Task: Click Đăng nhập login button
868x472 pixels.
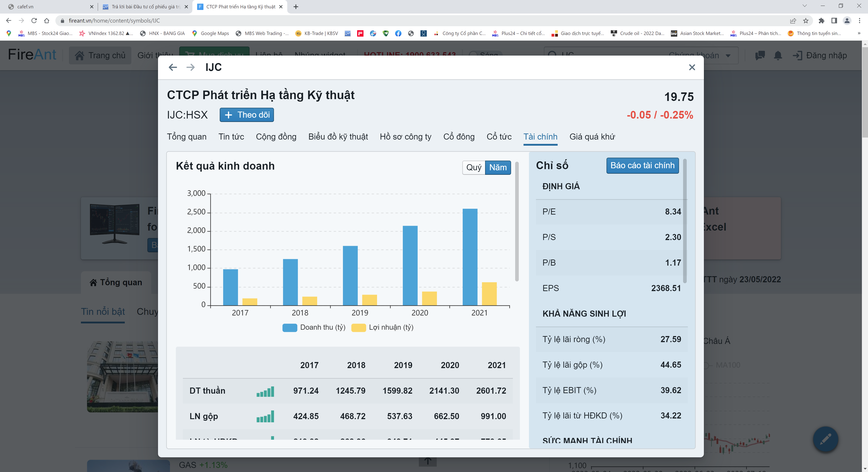Action: pos(819,55)
